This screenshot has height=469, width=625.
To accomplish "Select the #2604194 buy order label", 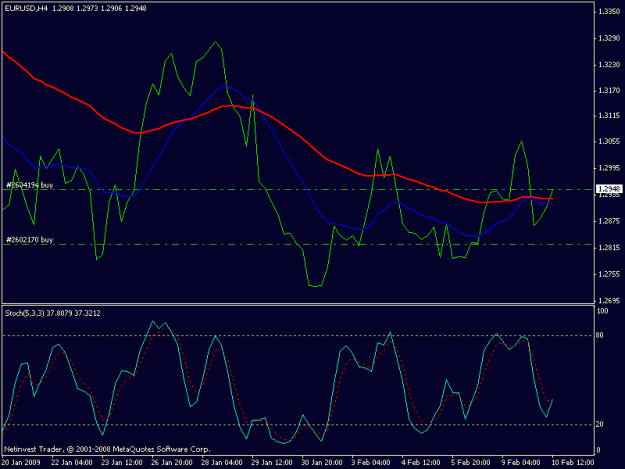I will coord(29,185).
